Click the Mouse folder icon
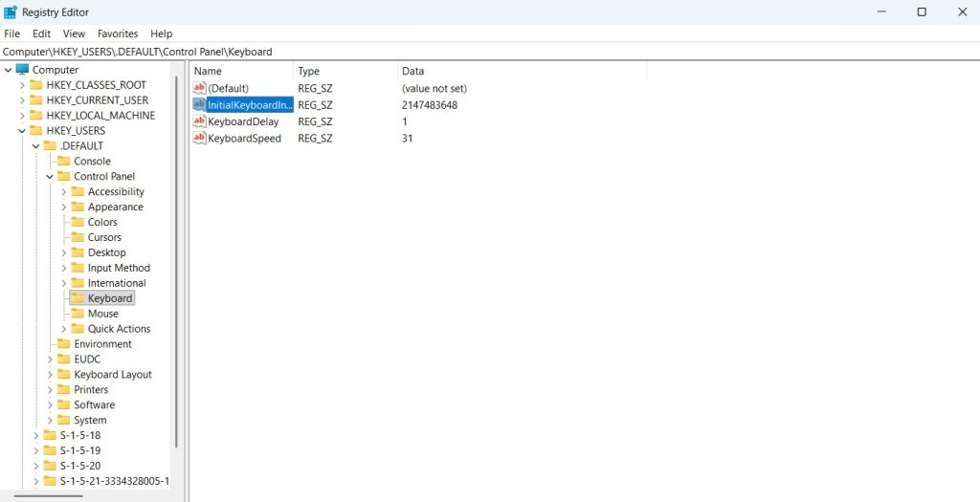The width and height of the screenshot is (980, 502). [x=78, y=314]
